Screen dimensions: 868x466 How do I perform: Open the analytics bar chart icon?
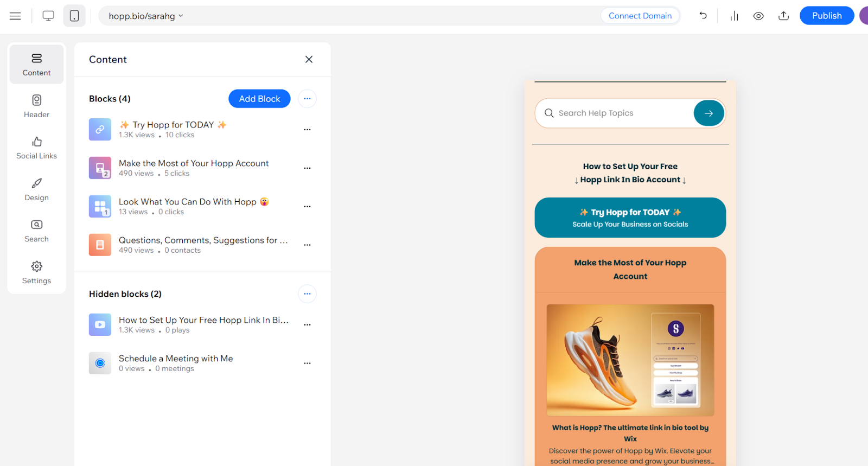734,16
